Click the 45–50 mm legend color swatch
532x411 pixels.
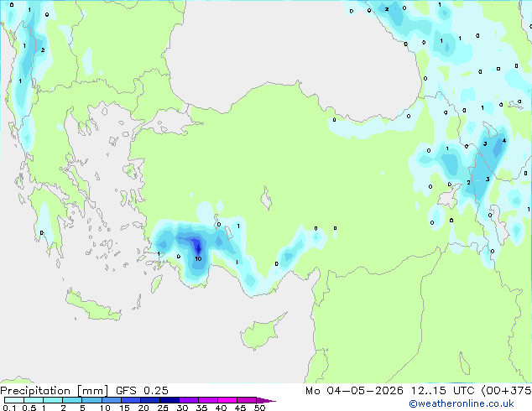[x=247, y=400]
